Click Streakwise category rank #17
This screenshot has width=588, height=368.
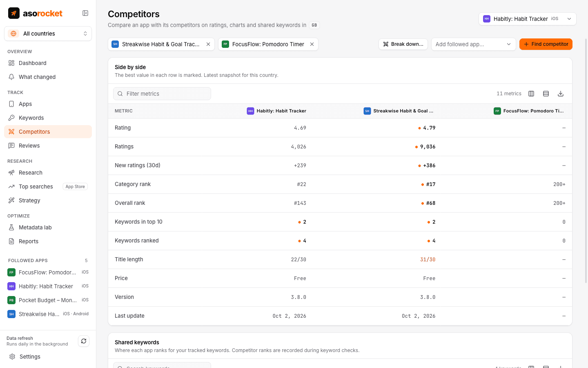point(431,184)
